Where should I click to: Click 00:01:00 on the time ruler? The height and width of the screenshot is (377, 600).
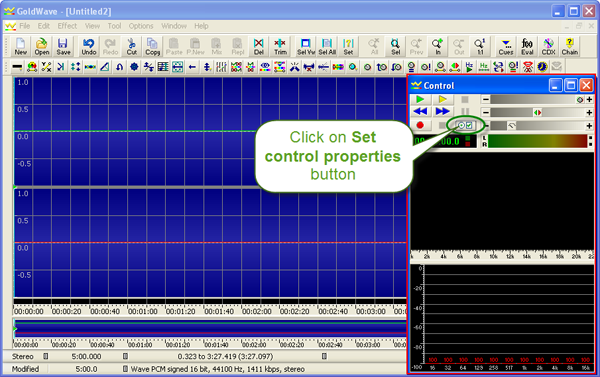pyautogui.click(x=142, y=312)
